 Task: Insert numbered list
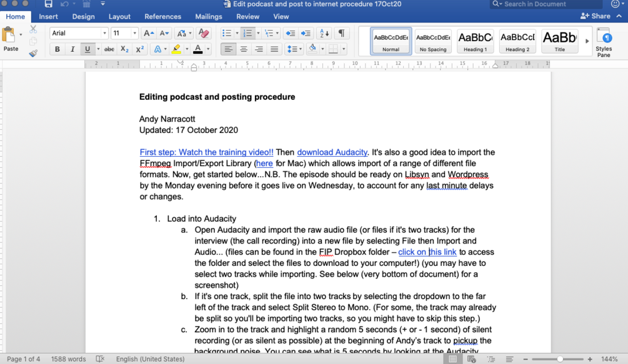point(247,33)
